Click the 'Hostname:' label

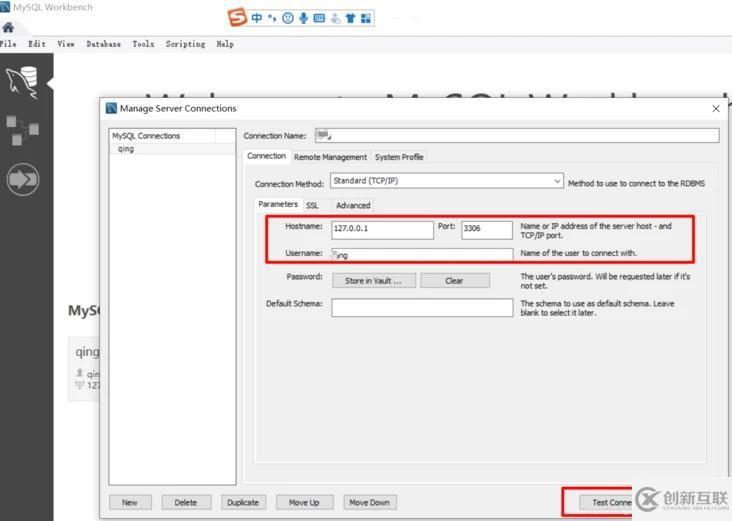pyautogui.click(x=304, y=226)
